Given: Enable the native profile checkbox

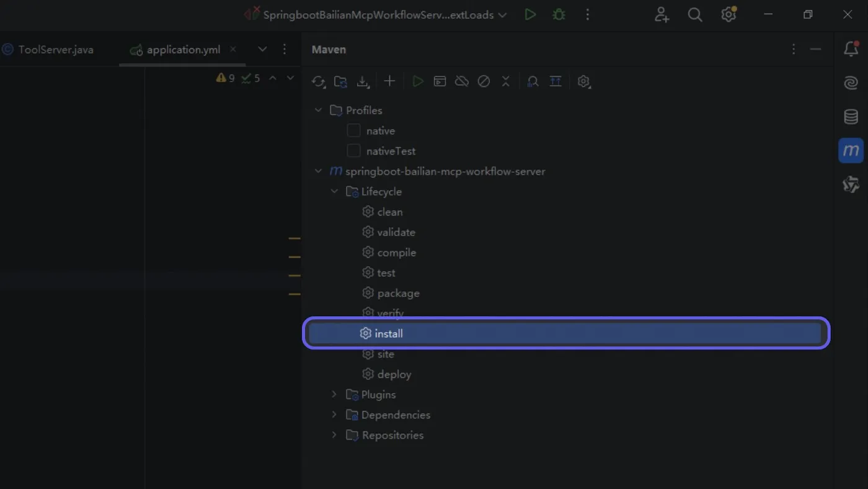Looking at the screenshot, I should click(353, 130).
